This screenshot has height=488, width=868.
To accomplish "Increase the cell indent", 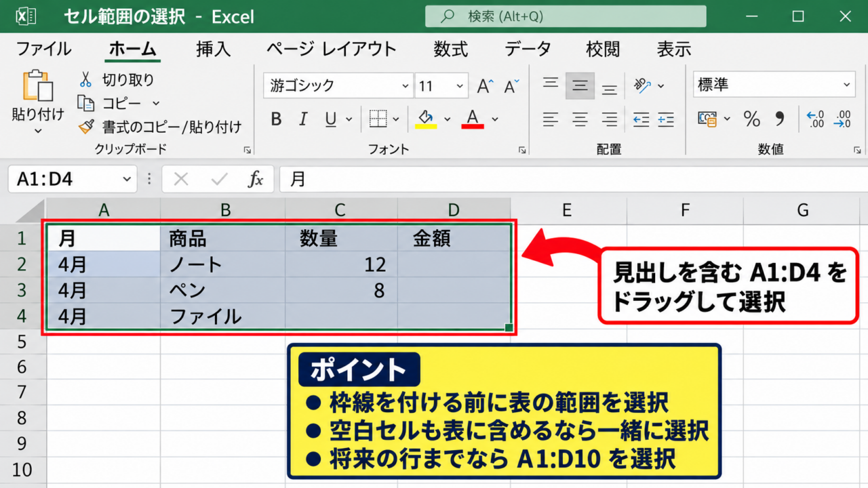I will 666,119.
